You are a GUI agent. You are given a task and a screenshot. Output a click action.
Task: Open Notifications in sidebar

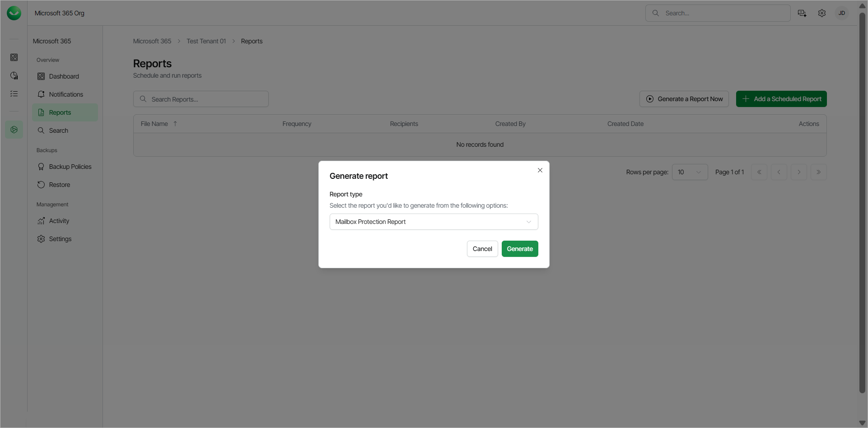(x=66, y=94)
